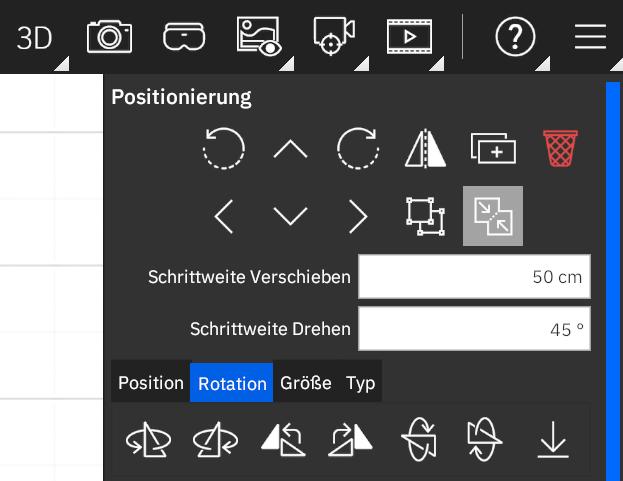The width and height of the screenshot is (623, 481).
Task: Move object up with arrow
Action: (x=290, y=149)
